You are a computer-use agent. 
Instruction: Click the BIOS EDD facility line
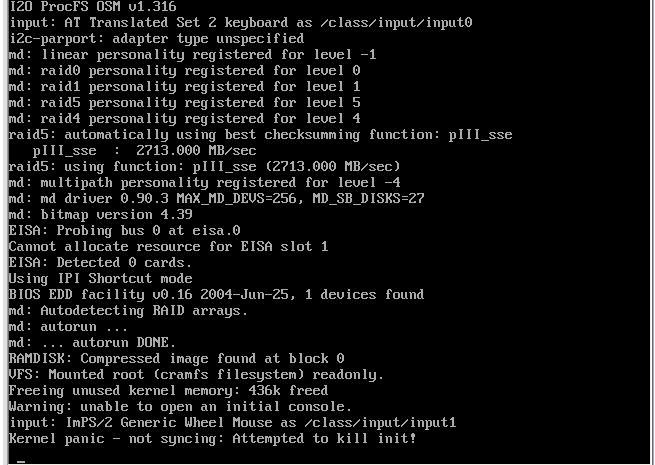tap(216, 295)
